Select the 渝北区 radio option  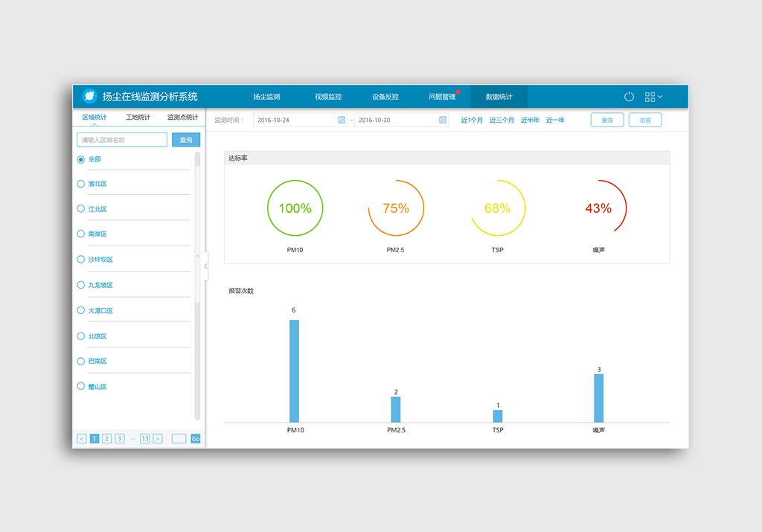[81, 184]
